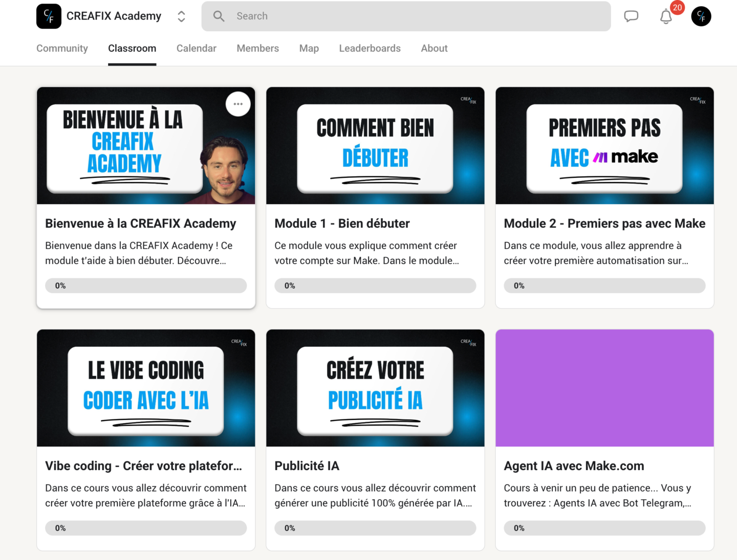Focus the Search input field
Image resolution: width=737 pixels, height=560 pixels.
(406, 16)
